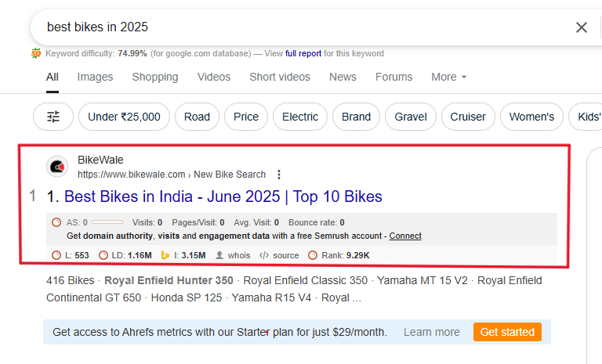
Task: Open 'Best Bikes in India - June 2025' result
Action: (x=223, y=196)
